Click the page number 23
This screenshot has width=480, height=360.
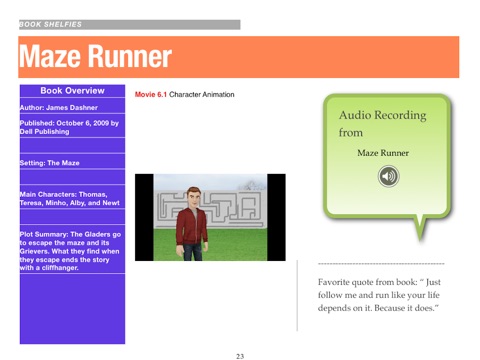[x=240, y=356]
